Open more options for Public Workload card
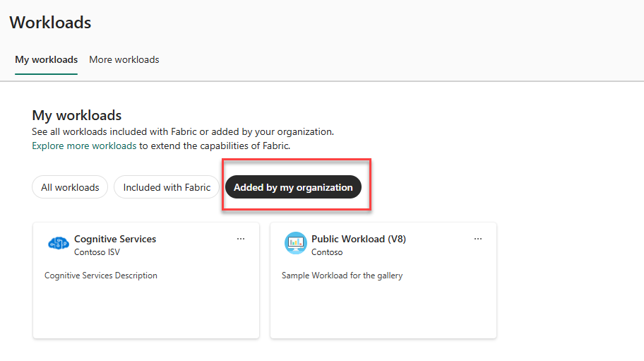644x361 pixels. pyautogui.click(x=478, y=239)
